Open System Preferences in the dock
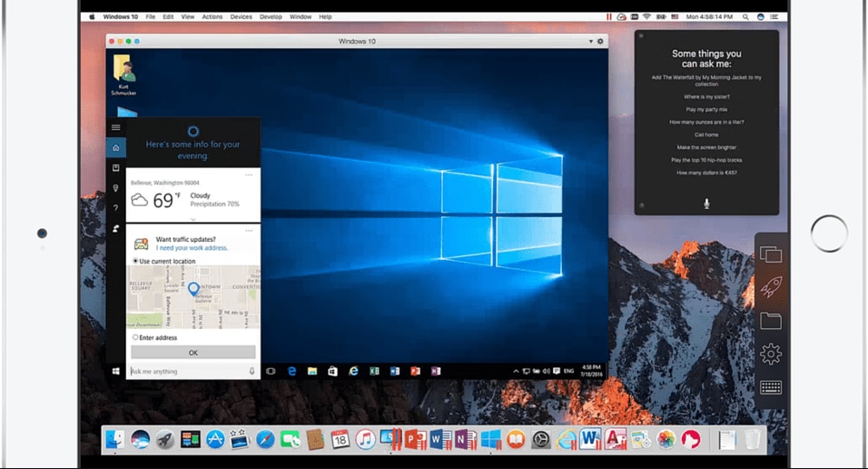This screenshot has width=868, height=469. pos(541,440)
